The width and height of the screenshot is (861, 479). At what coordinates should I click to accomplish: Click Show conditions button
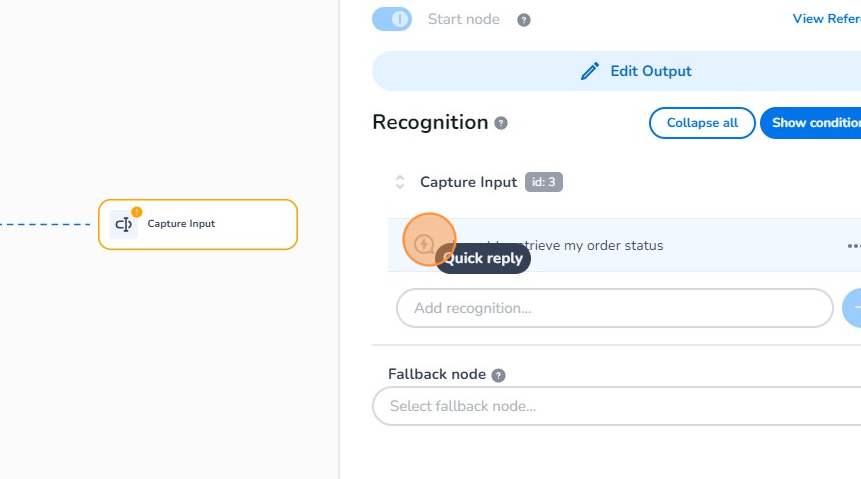(x=812, y=123)
